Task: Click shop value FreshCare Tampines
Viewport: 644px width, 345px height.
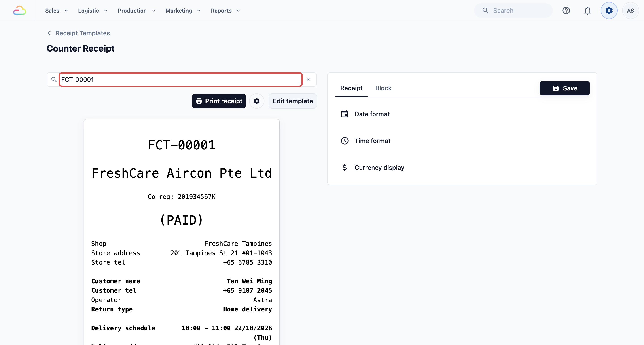Action: (x=238, y=244)
